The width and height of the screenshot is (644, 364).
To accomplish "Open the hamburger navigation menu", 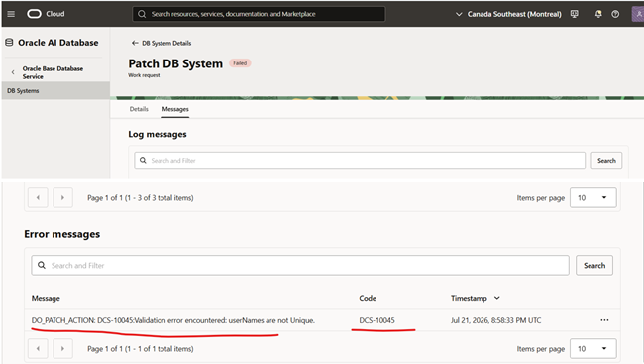I will 11,14.
